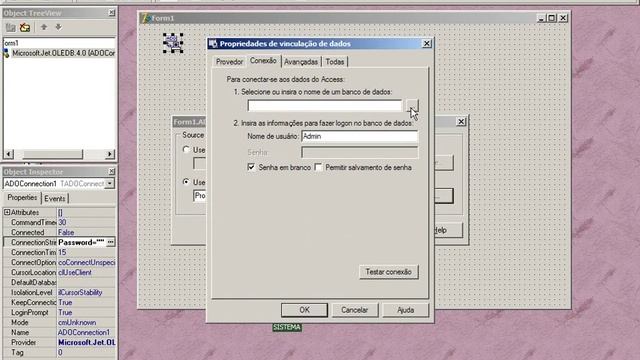The image size is (640, 360).
Task: Switch to the Conexão tab
Action: click(x=263, y=61)
